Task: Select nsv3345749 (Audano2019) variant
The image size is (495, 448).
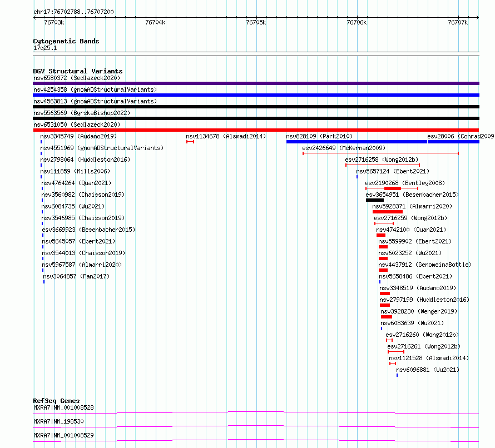Action: coord(78,136)
